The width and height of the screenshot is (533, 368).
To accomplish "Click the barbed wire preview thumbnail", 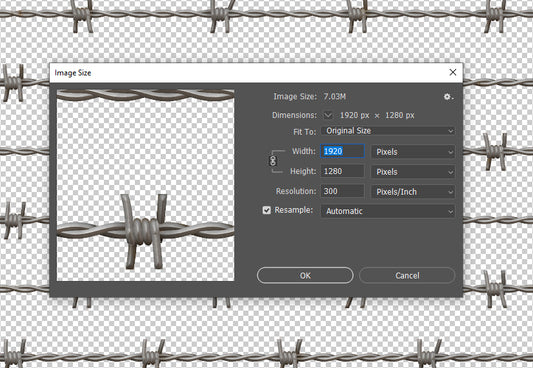I will 145,185.
